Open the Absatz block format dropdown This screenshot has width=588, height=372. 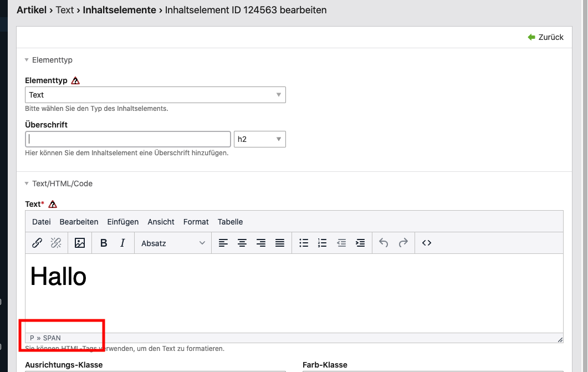click(x=173, y=243)
